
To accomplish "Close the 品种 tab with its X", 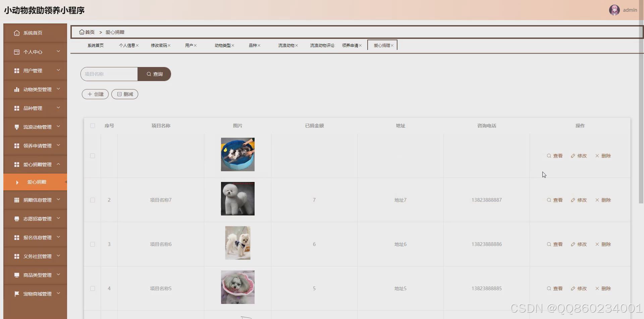I will click(x=259, y=46).
